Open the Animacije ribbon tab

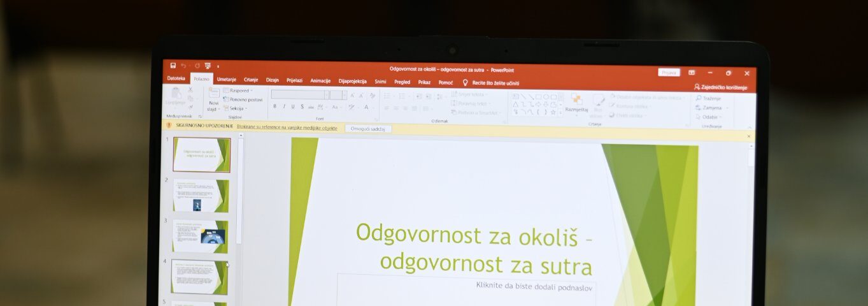[320, 81]
